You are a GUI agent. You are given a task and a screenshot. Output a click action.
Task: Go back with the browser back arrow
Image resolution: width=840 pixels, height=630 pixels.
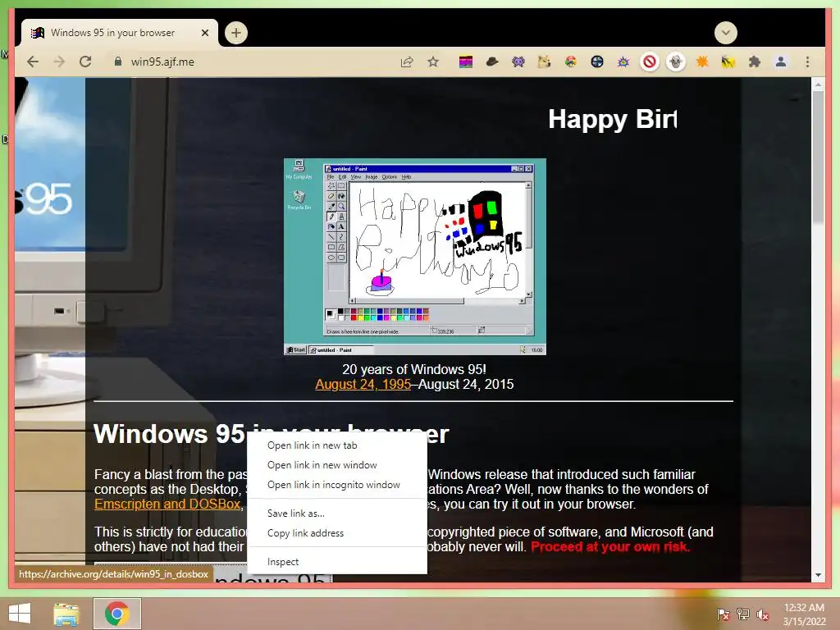(33, 62)
